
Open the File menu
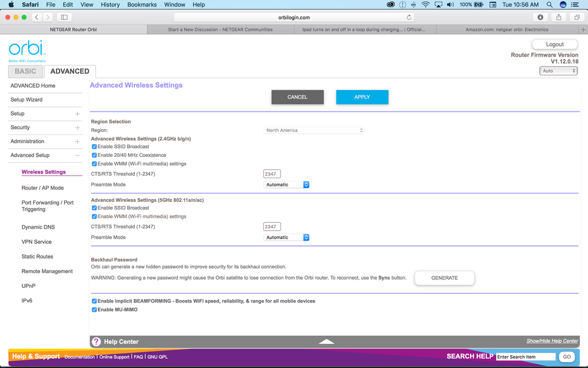point(51,5)
